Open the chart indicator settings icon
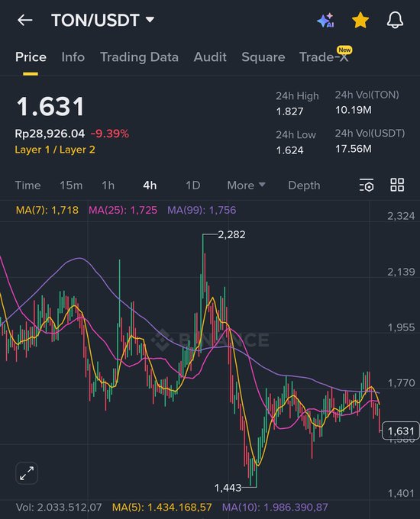The image size is (420, 519). 367,185
